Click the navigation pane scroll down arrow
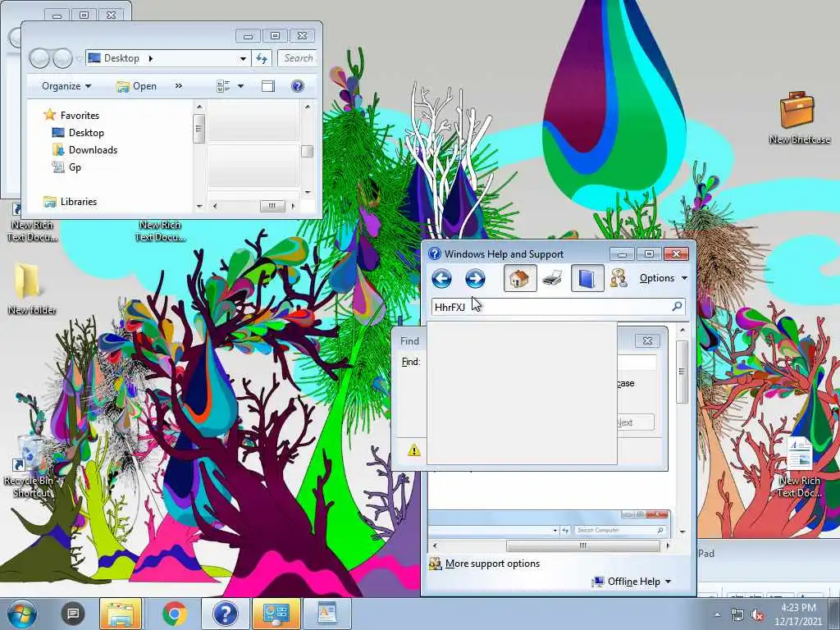This screenshot has height=630, width=840. [x=199, y=206]
